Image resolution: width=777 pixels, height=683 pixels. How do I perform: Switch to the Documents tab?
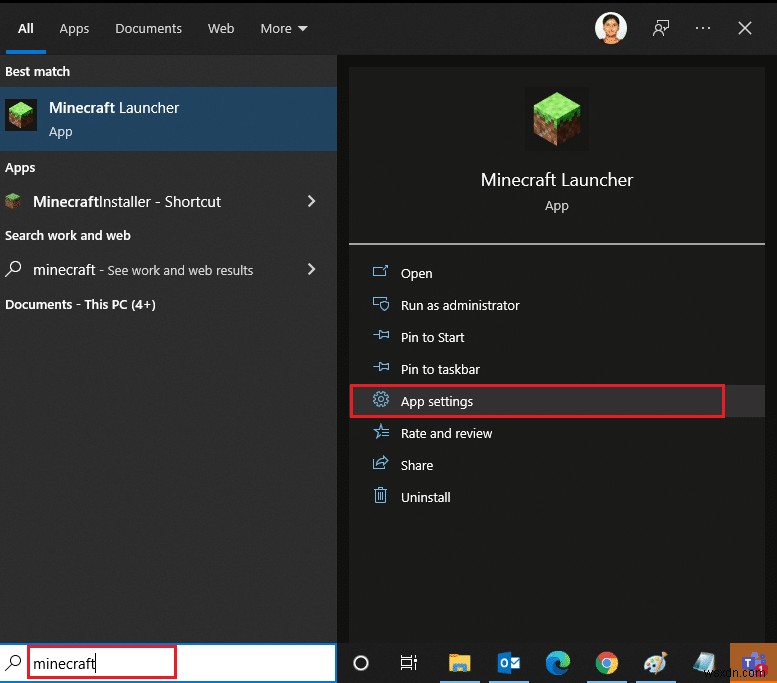149,29
